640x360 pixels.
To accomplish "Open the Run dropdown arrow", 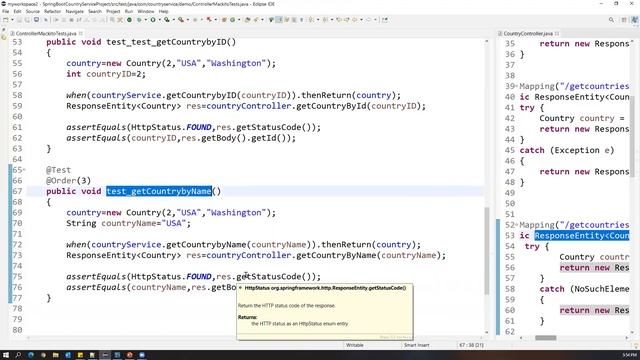I will point(160,20).
